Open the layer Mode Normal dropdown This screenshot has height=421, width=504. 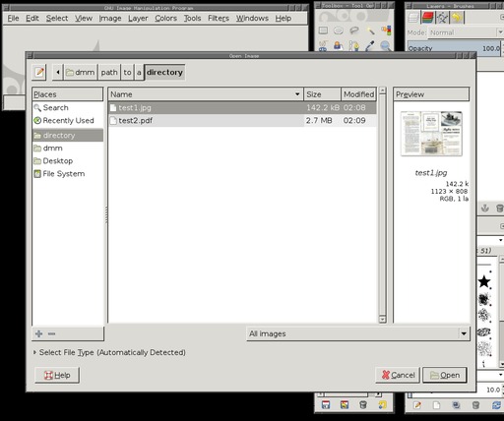(x=466, y=32)
